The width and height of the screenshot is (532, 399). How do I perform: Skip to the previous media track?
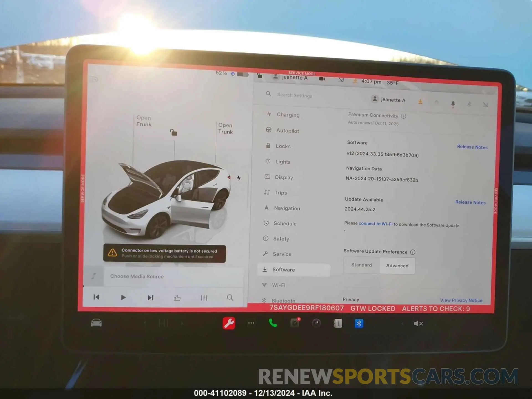coord(96,297)
